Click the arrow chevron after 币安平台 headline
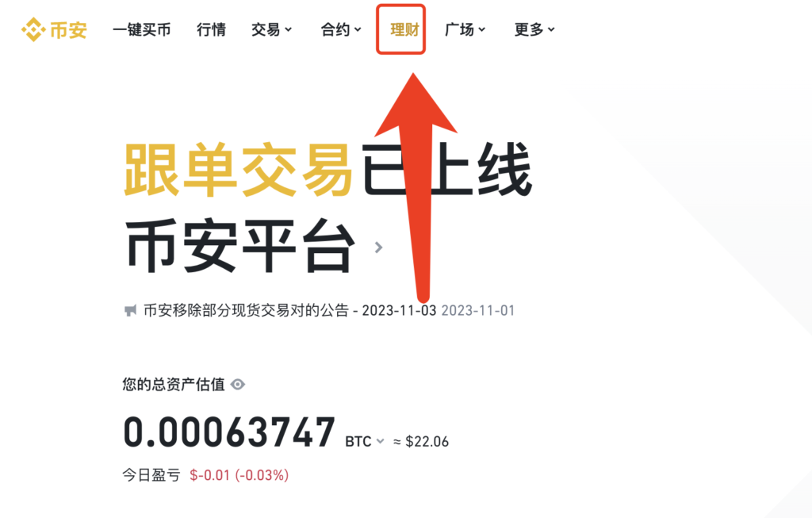812x518 pixels. pyautogui.click(x=378, y=247)
